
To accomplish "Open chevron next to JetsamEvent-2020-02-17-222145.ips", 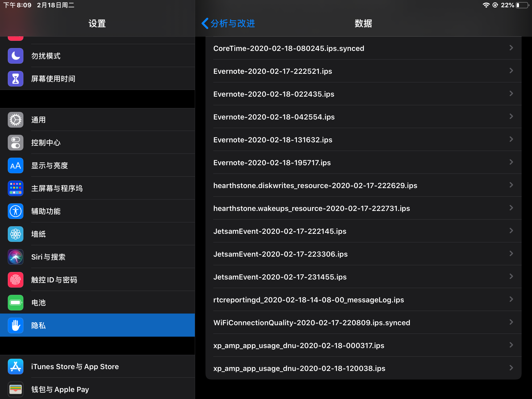I will [x=511, y=231].
